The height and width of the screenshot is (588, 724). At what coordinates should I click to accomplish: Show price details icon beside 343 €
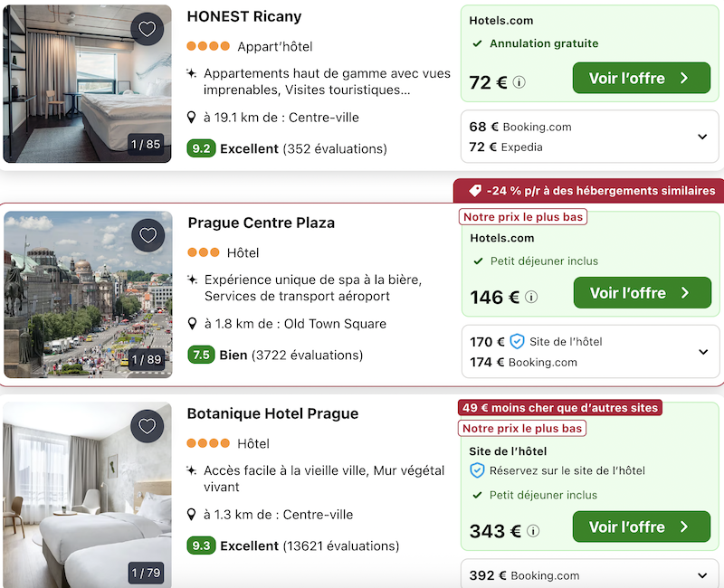(533, 531)
